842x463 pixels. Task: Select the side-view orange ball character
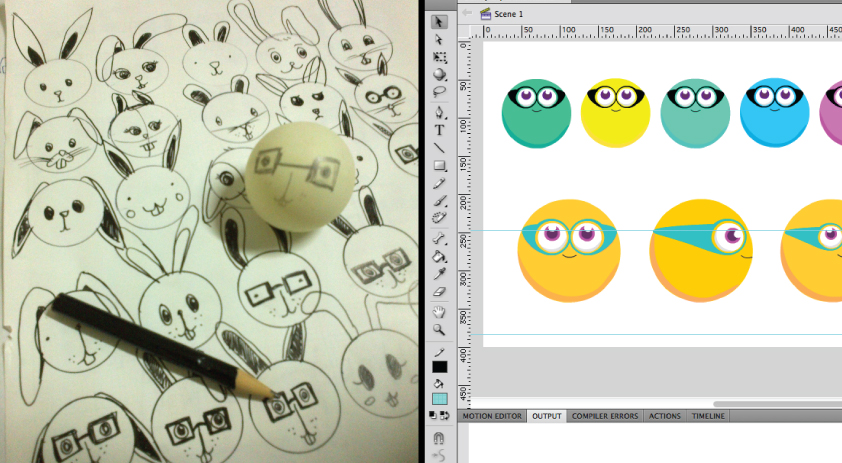tap(701, 251)
